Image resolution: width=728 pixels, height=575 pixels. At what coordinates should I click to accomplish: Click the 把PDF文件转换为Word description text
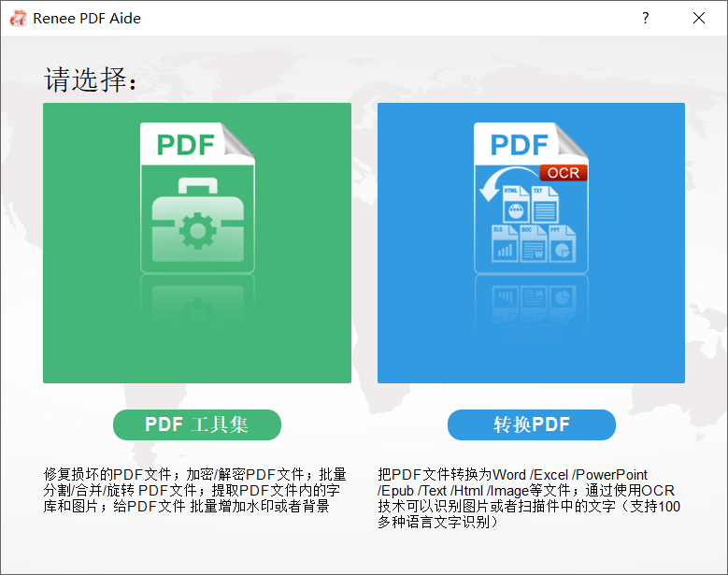529,498
